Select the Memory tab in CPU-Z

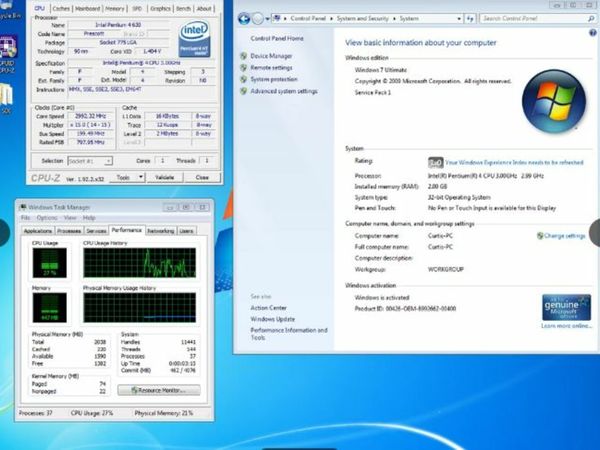(x=115, y=8)
